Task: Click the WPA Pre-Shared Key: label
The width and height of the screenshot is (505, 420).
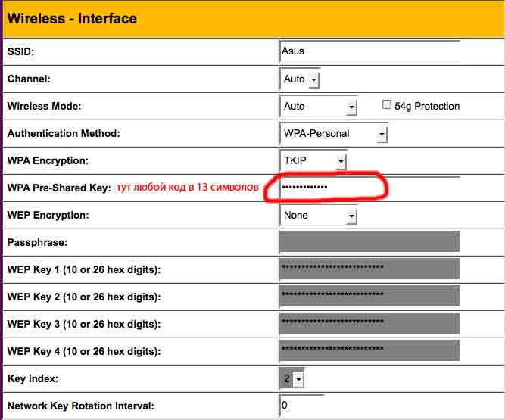Action: click(59, 188)
